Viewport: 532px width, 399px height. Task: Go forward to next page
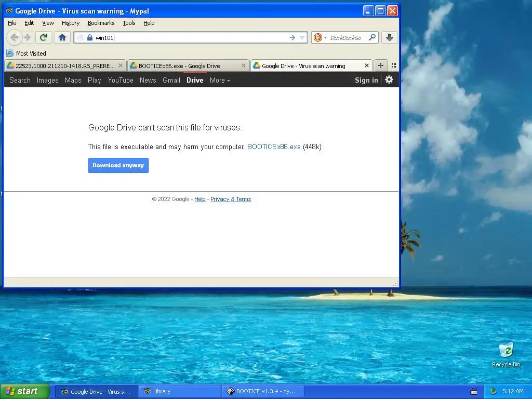pyautogui.click(x=28, y=37)
